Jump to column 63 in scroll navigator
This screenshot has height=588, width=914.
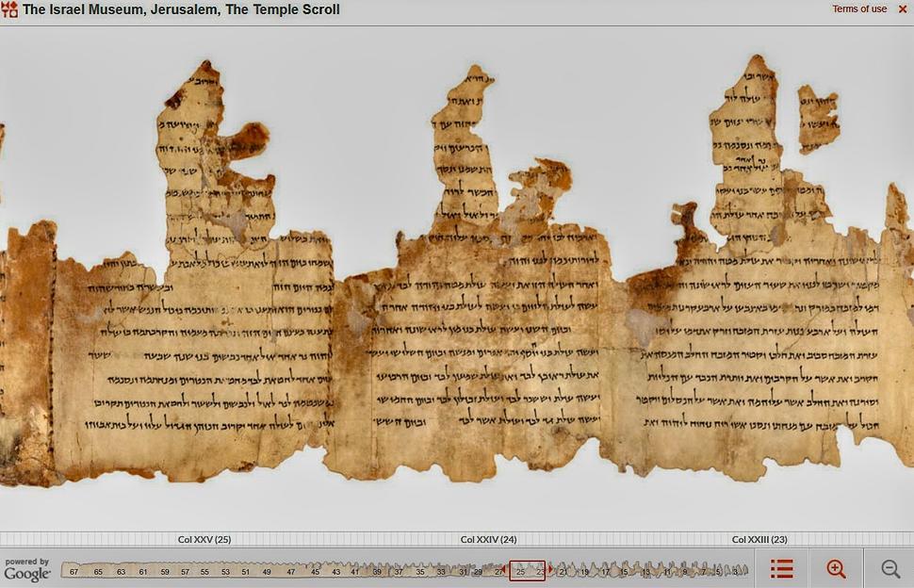click(x=121, y=572)
